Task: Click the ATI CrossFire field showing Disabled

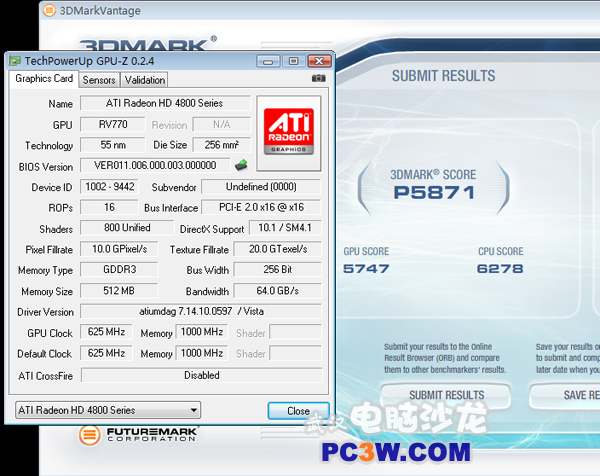Action: (202, 375)
